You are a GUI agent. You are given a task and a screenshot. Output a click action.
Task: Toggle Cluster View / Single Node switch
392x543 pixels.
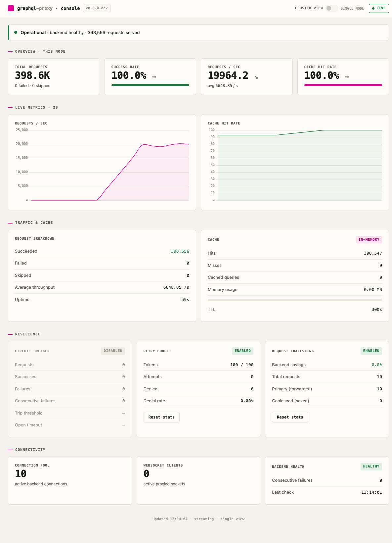coord(331,8)
